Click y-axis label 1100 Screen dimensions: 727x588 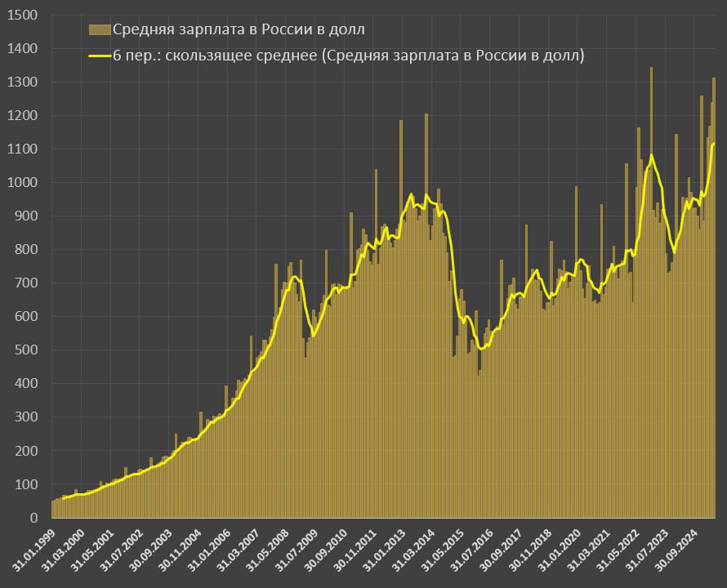(x=22, y=149)
